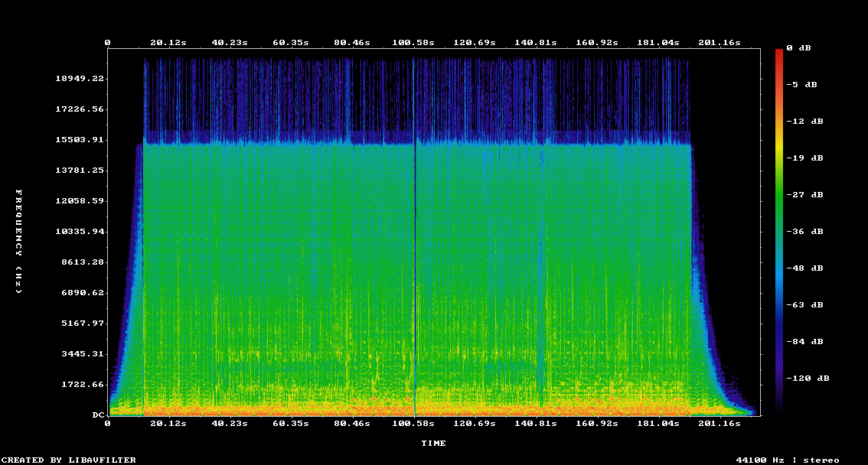Click the 20.12s label on the bottom time axis
Image resolution: width=868 pixels, height=465 pixels.
click(x=168, y=423)
